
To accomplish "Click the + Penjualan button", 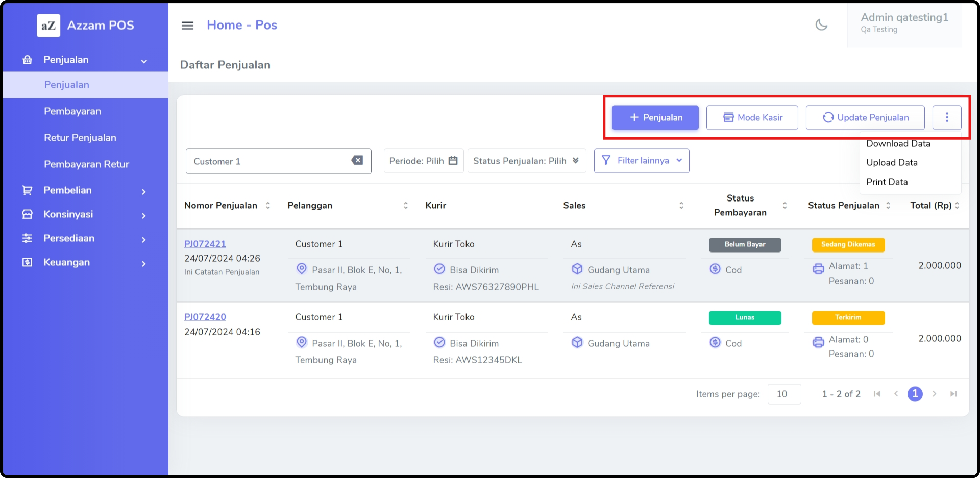I will [655, 118].
